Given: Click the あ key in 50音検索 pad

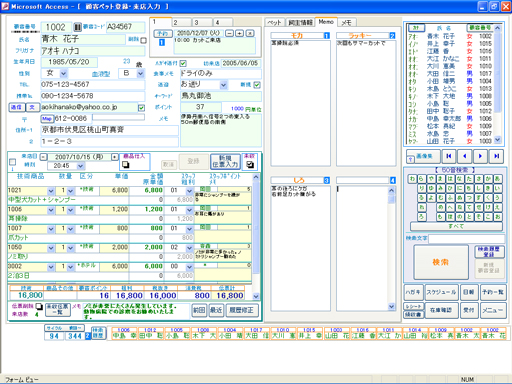Looking at the screenshot, I should click(498, 179).
